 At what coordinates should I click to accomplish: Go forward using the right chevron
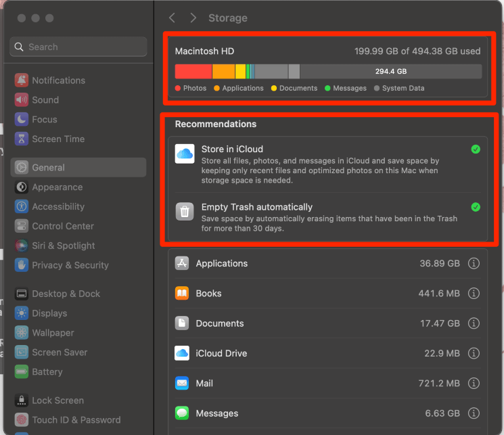point(193,18)
